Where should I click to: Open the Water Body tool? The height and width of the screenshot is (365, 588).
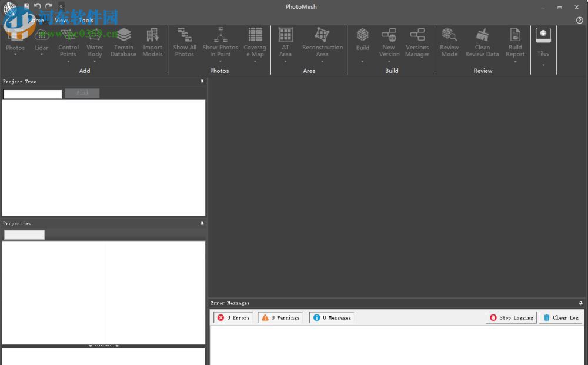click(95, 41)
